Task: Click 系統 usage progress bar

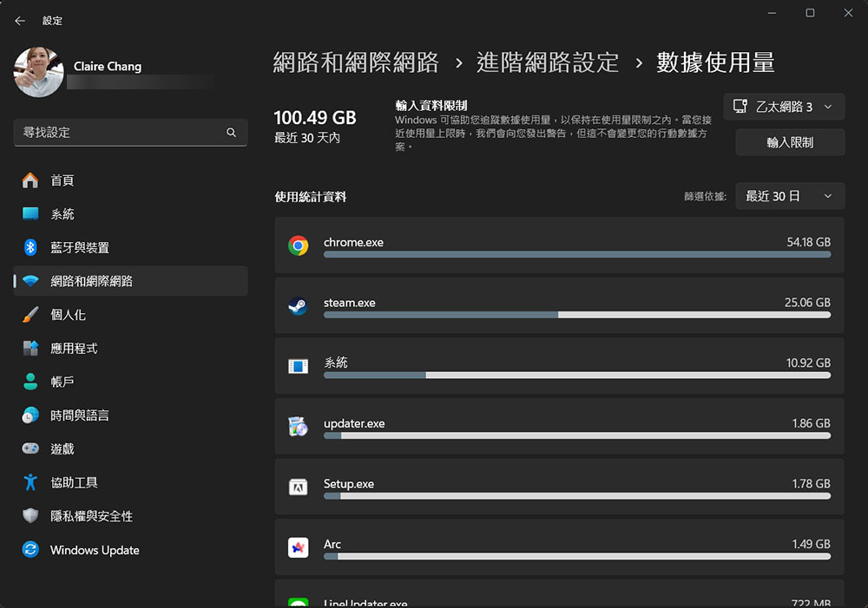Action: point(577,375)
